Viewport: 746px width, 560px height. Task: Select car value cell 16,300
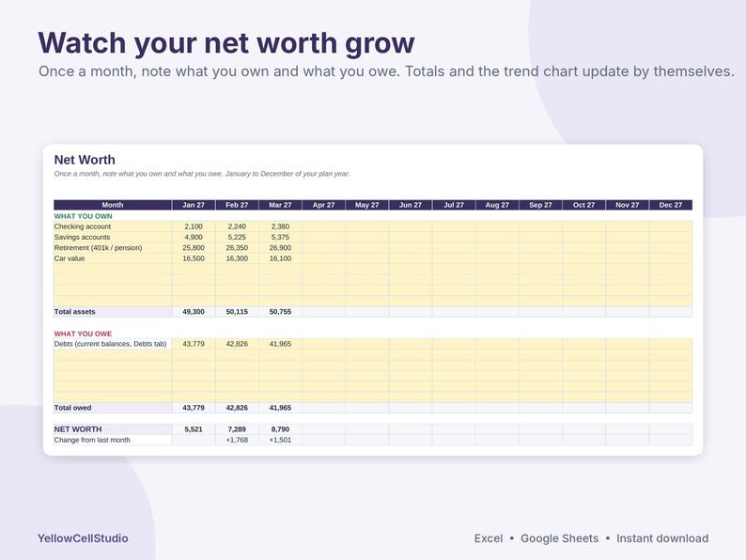point(237,258)
